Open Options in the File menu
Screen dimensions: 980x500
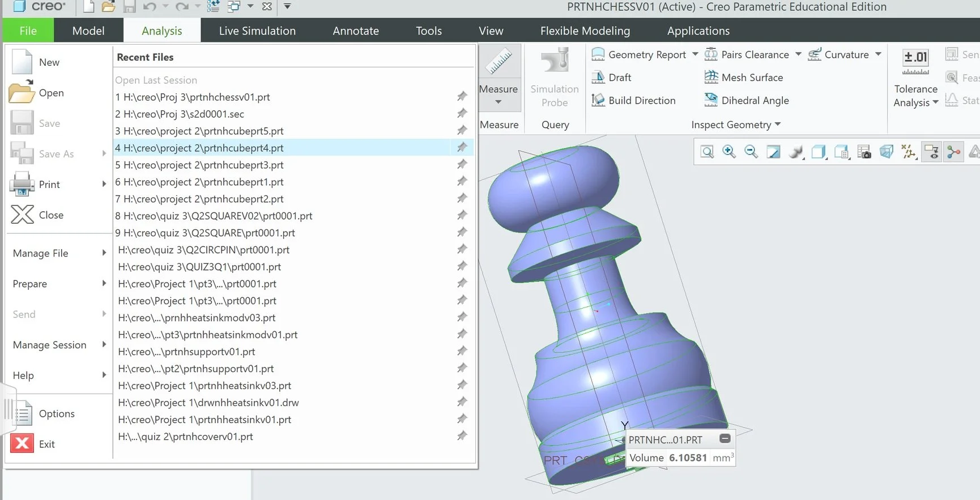[x=58, y=414]
